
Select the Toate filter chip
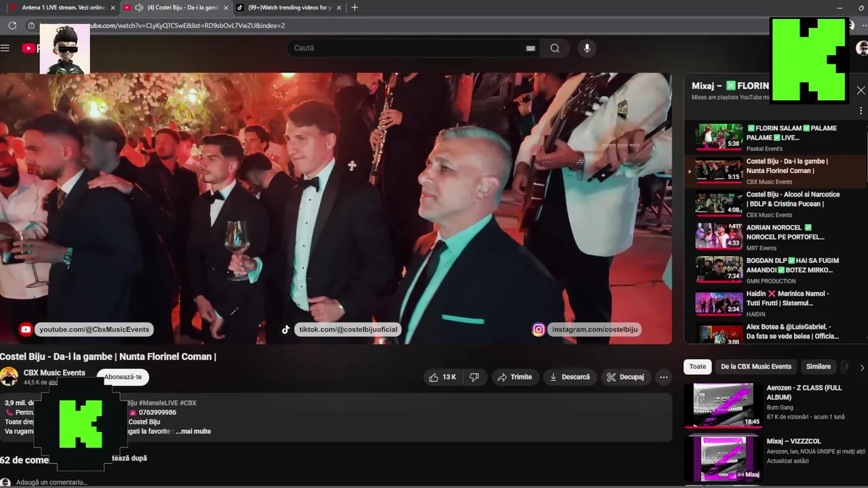pyautogui.click(x=698, y=367)
